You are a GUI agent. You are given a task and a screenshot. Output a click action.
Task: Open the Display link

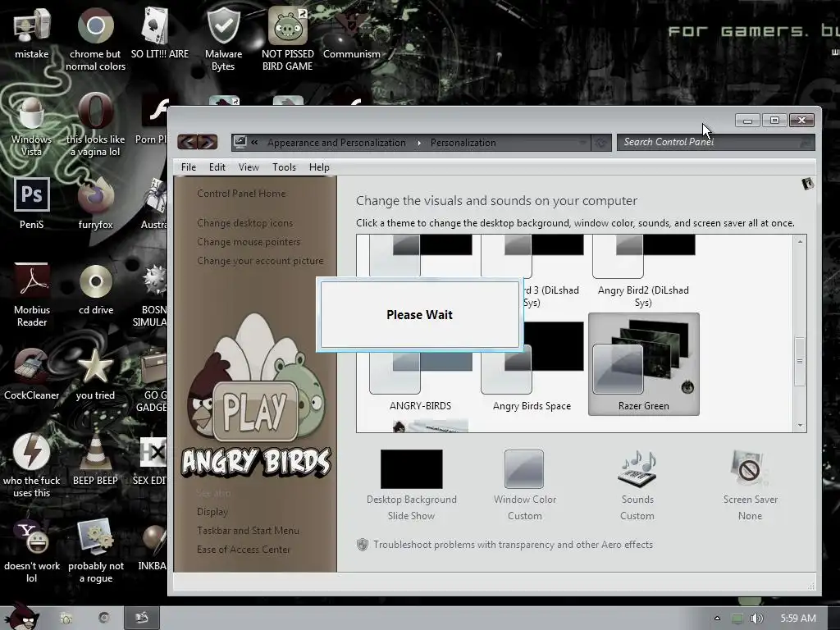[212, 512]
